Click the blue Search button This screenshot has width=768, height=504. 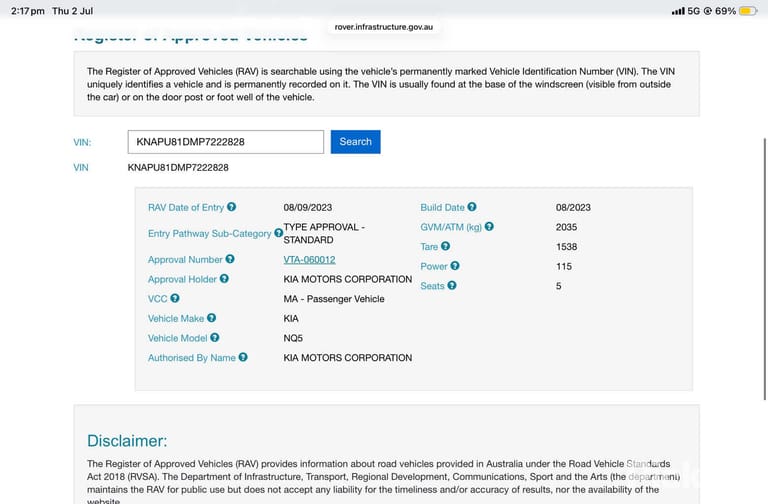pos(355,142)
